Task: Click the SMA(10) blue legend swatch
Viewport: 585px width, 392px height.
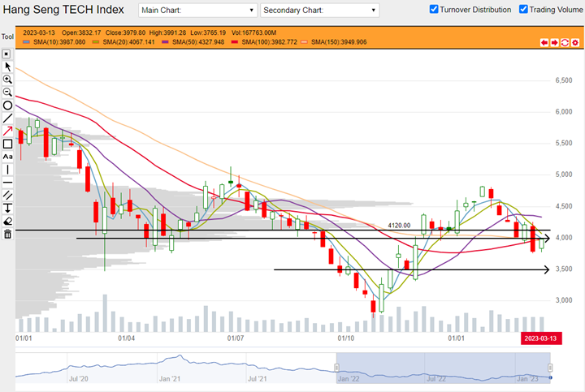Action: (x=26, y=42)
